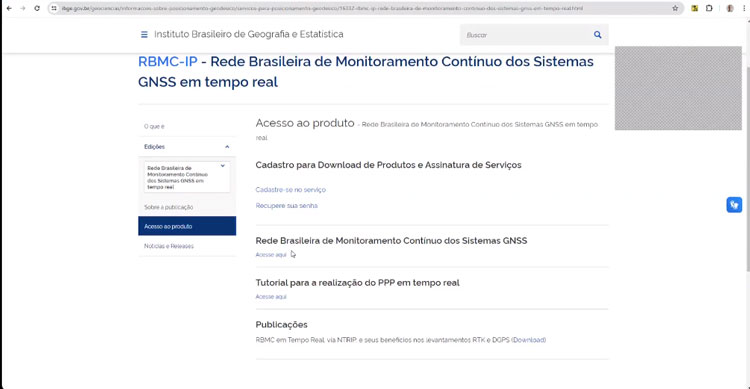Viewport: 750px width, 389px height.
Task: Open the 'O que é' sidebar item
Action: point(154,126)
